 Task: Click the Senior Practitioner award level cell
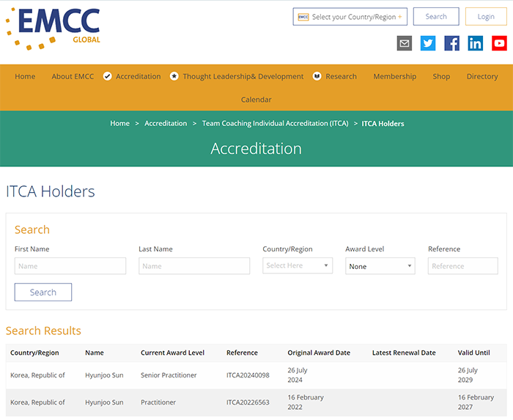[169, 375]
